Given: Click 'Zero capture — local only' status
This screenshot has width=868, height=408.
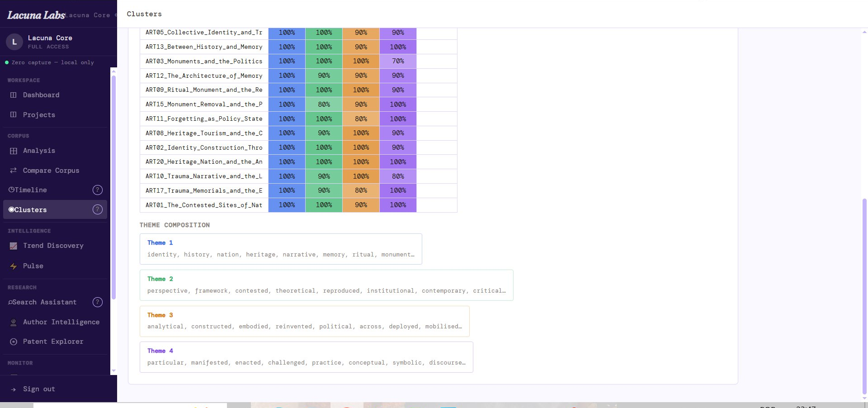Looking at the screenshot, I should pyautogui.click(x=50, y=62).
